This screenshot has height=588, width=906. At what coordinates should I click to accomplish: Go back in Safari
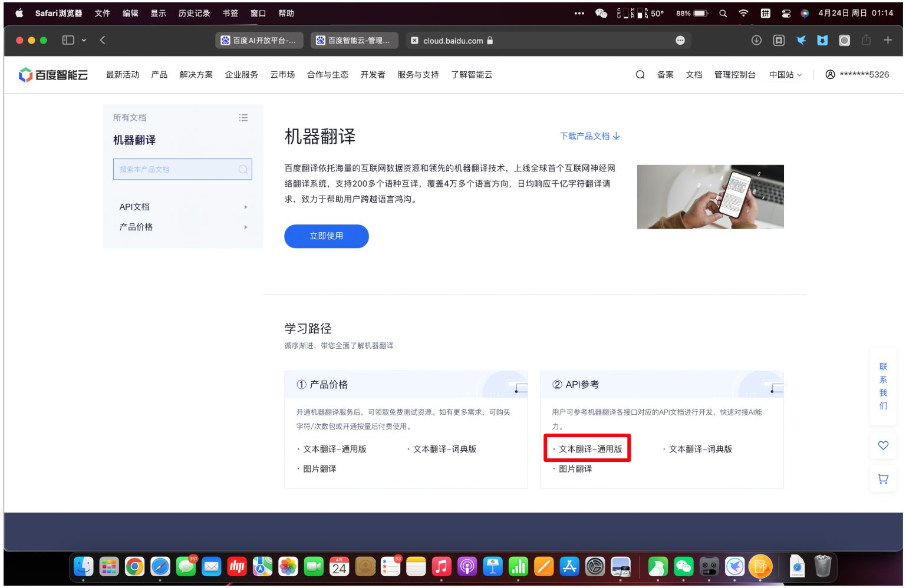pos(103,40)
